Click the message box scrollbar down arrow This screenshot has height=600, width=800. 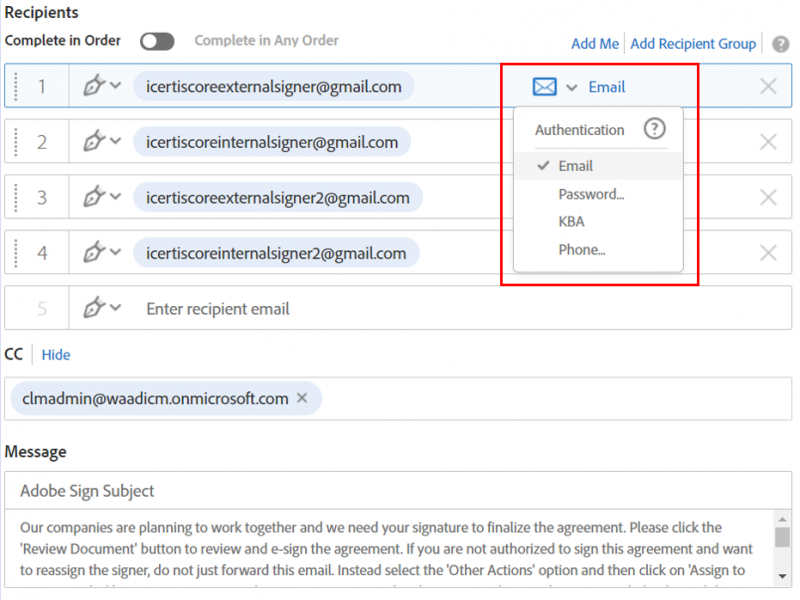(x=782, y=577)
